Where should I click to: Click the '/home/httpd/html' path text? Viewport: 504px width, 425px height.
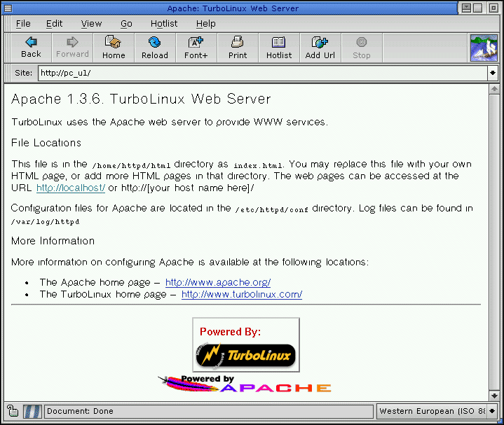coord(131,166)
